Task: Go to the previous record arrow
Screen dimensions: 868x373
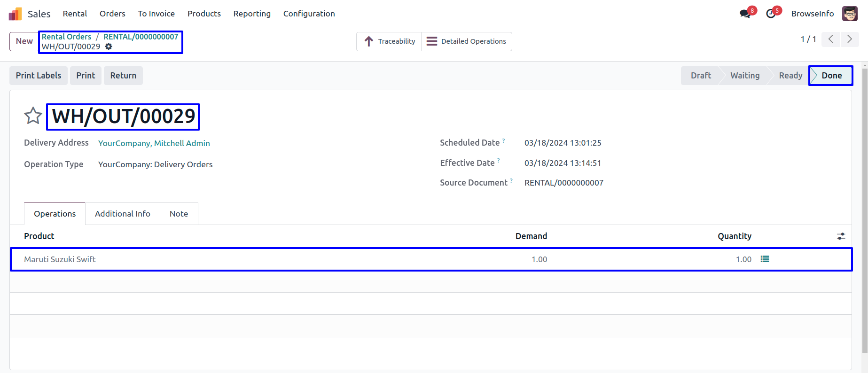Action: click(831, 39)
